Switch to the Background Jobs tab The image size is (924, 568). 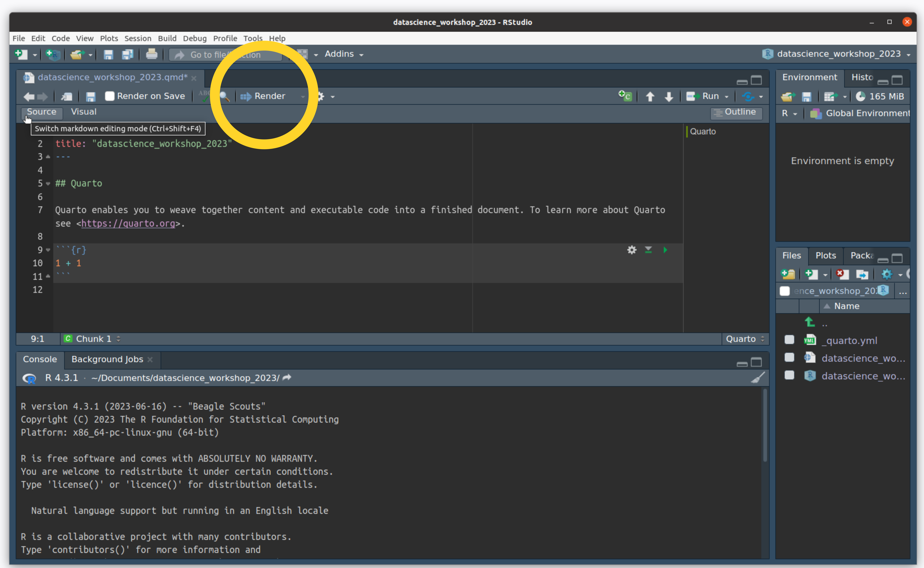click(x=107, y=359)
